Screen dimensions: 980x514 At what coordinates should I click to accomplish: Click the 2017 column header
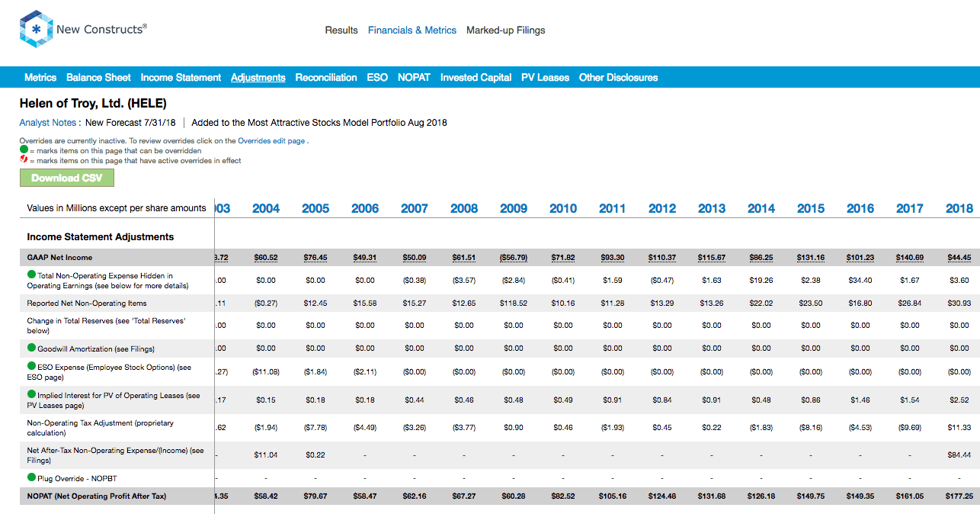910,208
